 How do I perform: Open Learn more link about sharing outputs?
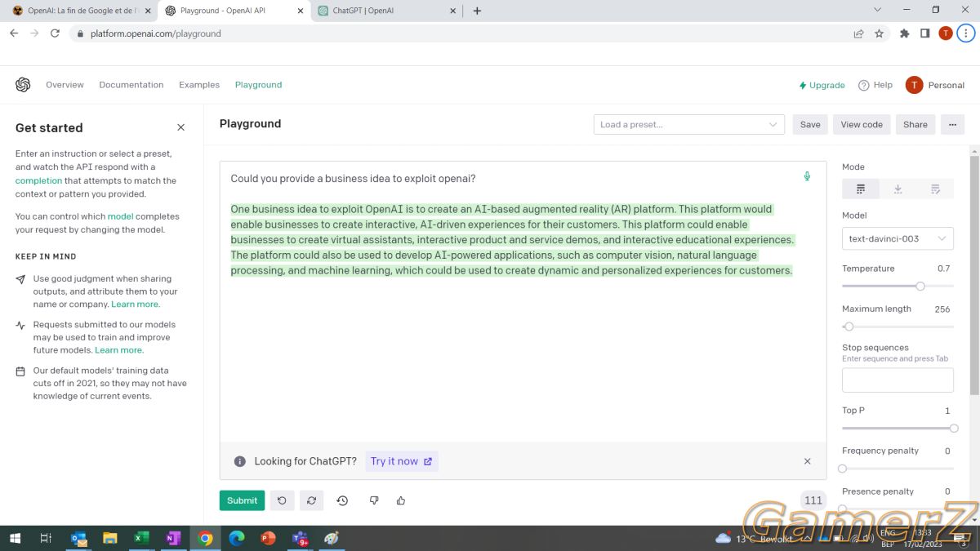pos(136,304)
